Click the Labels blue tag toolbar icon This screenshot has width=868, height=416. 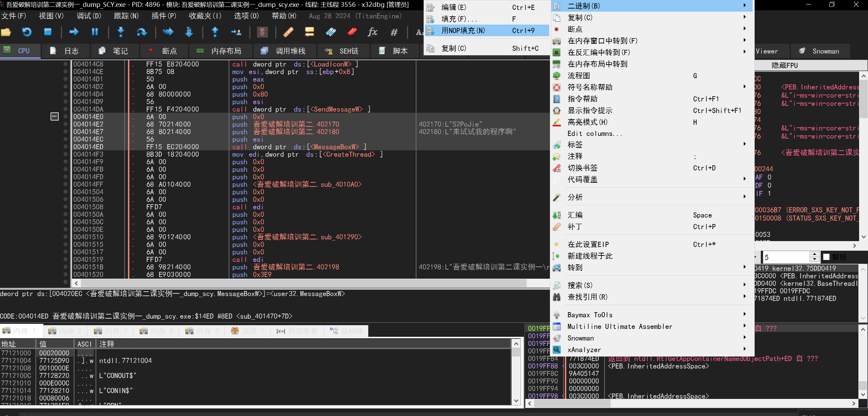point(331,32)
